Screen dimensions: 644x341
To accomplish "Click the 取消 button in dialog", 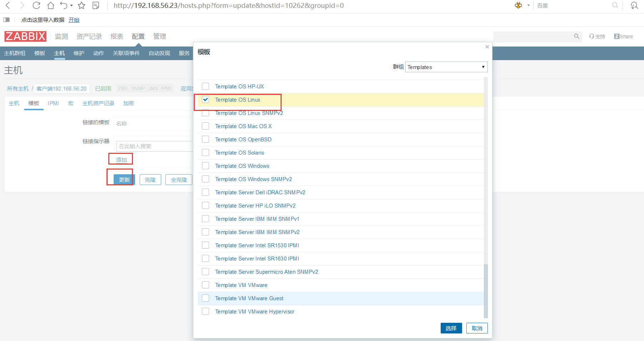I will (477, 328).
